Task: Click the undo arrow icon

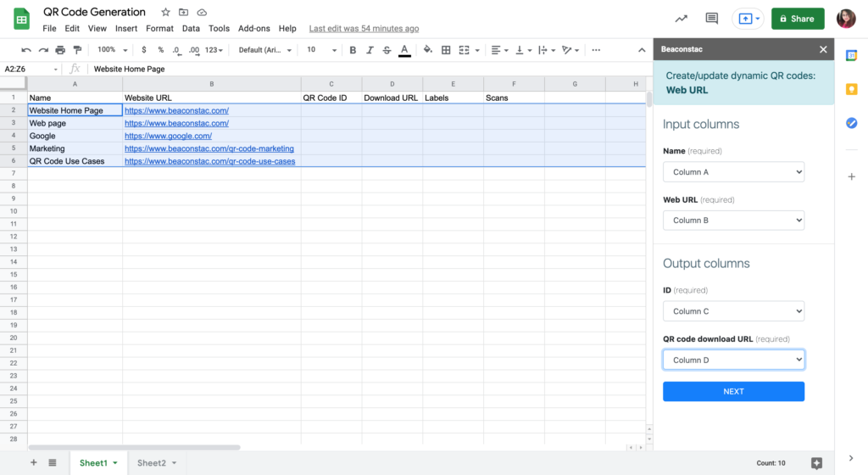Action: pos(26,50)
